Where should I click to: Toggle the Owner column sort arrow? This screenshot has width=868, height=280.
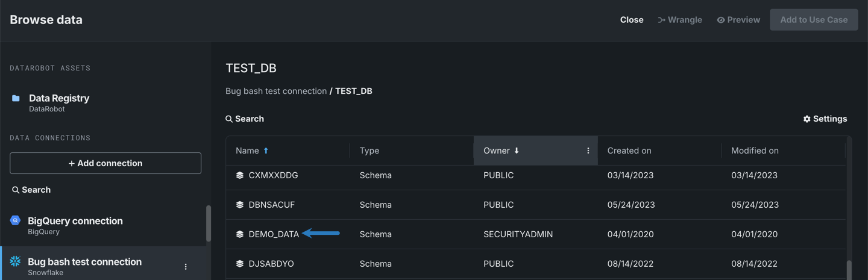(x=517, y=151)
